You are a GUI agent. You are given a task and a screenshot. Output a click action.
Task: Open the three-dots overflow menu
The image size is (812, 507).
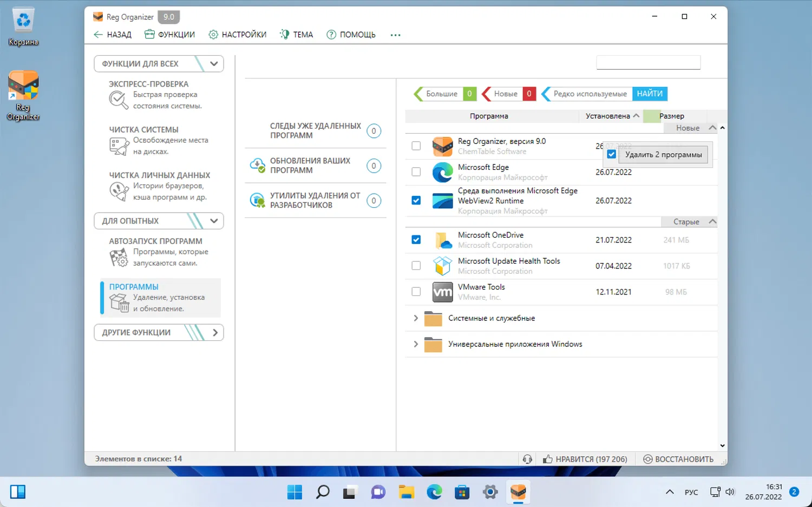[395, 35]
